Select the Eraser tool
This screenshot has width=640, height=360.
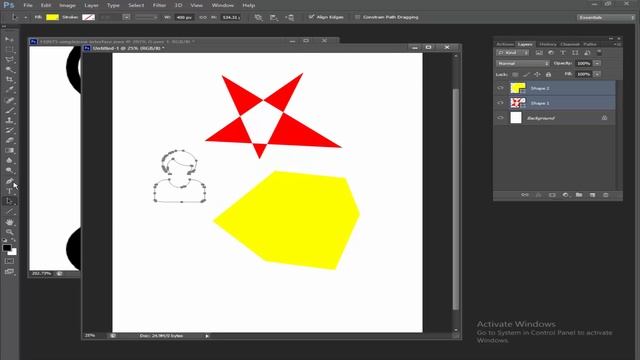tap(10, 140)
